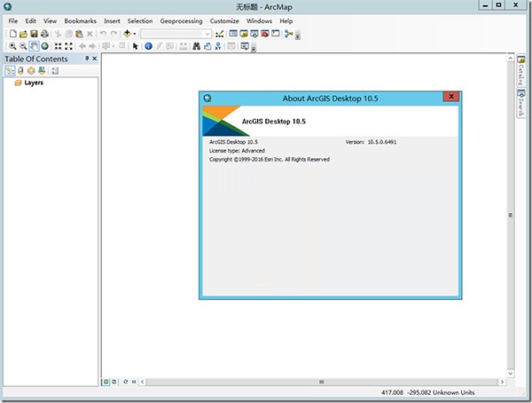Open the Catalog window toolbar icon
The image size is (532, 403).
pos(244,34)
